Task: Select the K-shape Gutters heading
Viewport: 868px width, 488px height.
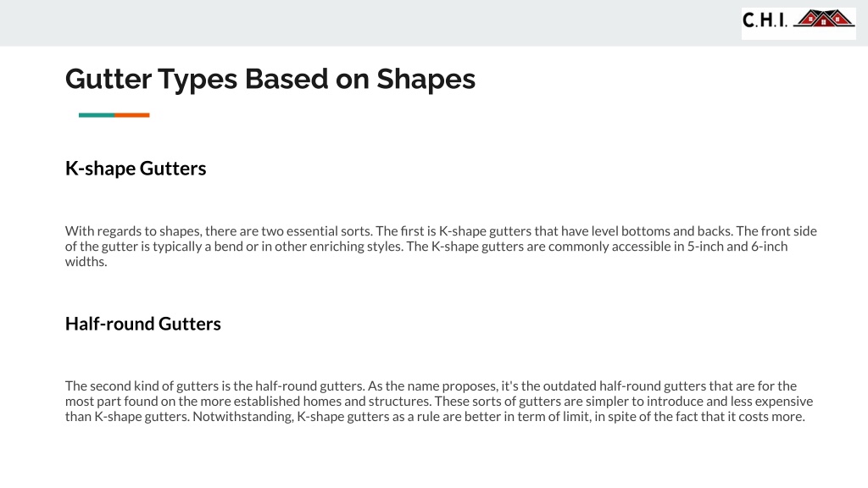Action: pos(136,169)
